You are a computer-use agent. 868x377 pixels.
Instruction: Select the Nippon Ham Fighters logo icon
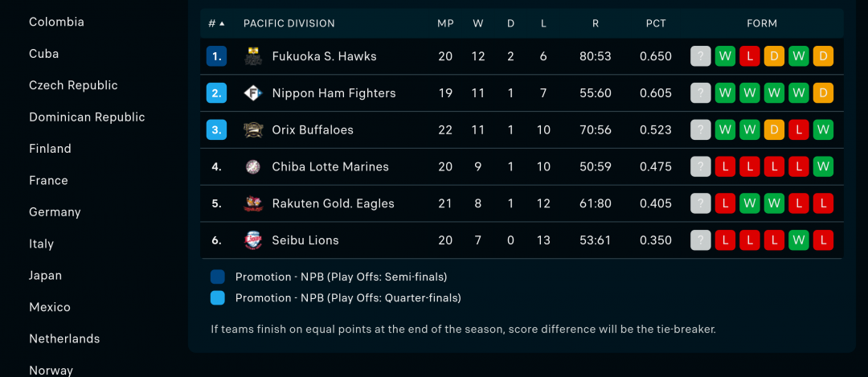tap(253, 93)
